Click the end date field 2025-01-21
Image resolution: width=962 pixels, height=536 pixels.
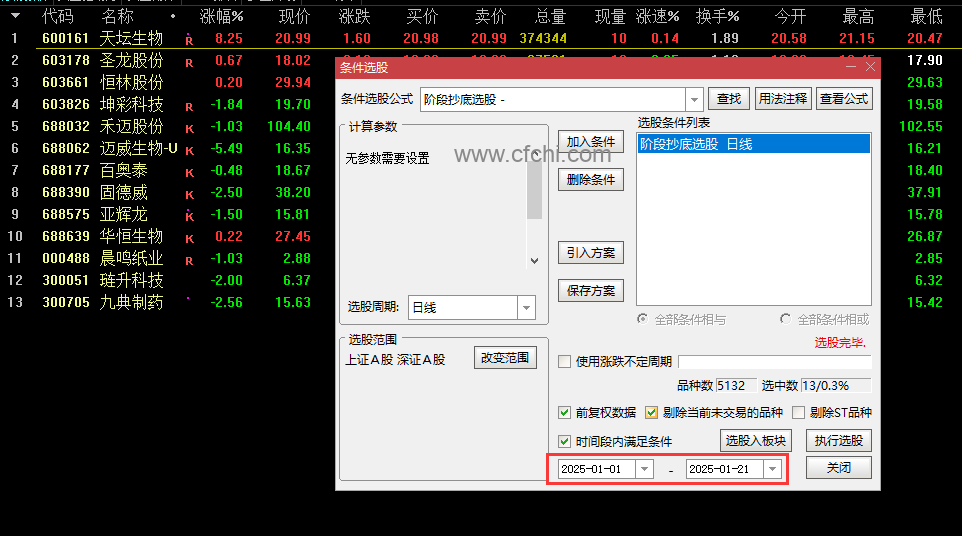[x=725, y=469]
